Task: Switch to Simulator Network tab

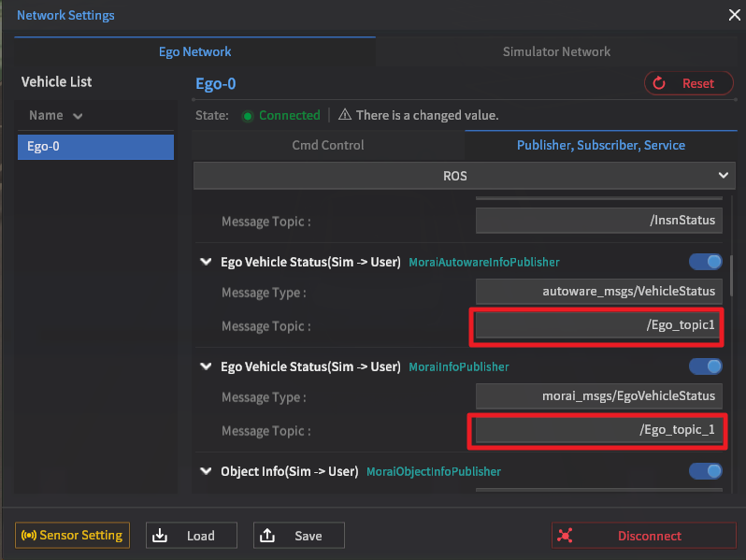Action: 556,51
